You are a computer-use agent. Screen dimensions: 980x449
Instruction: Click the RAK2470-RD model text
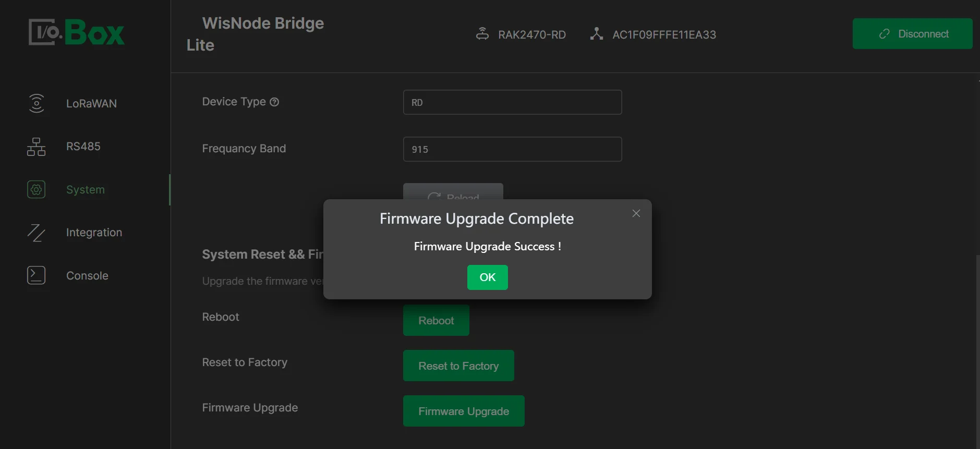[x=531, y=34]
